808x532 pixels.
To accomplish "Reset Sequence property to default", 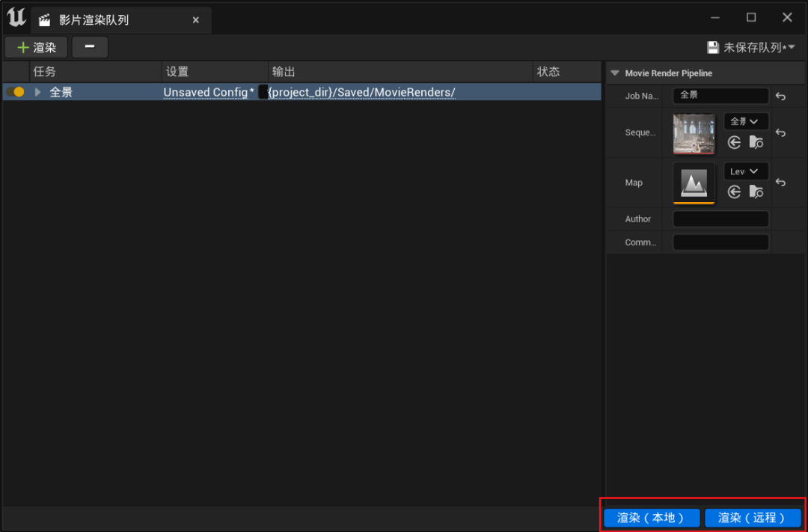I will point(780,132).
